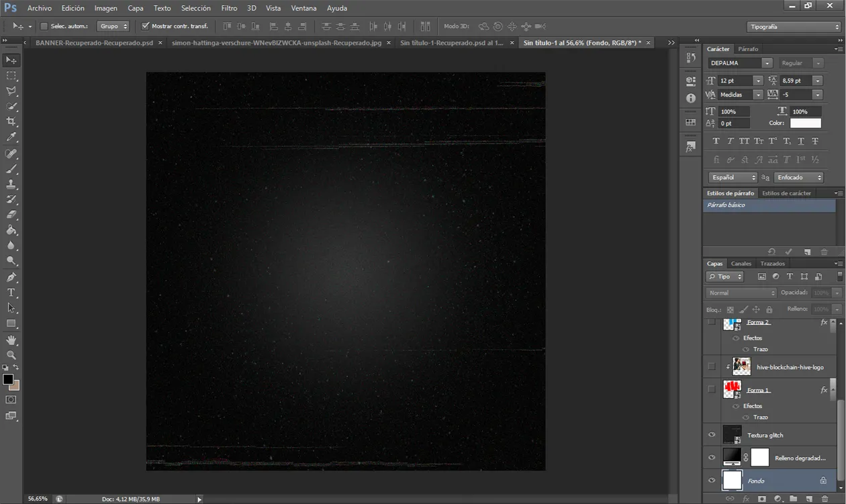This screenshot has height=504, width=846.
Task: Hide the Relleno degradado layer
Action: pos(712,458)
